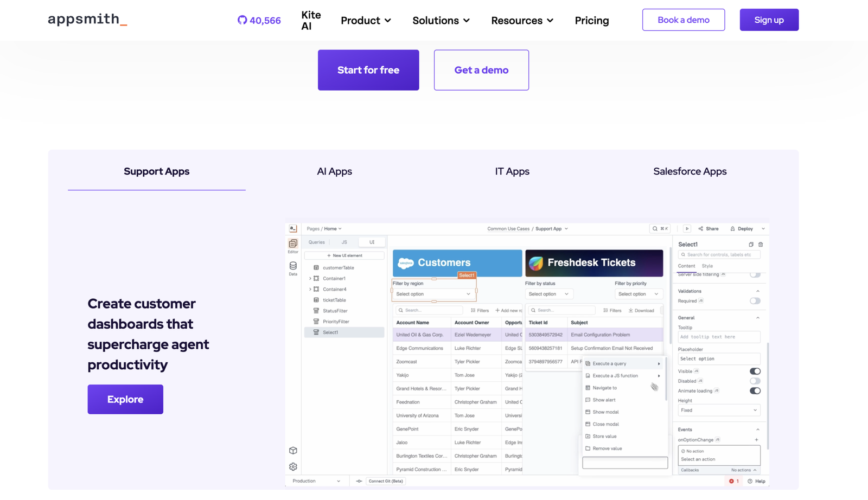The width and height of the screenshot is (868, 500).
Task: Open the Filter by priority select dropdown
Action: pyautogui.click(x=638, y=294)
